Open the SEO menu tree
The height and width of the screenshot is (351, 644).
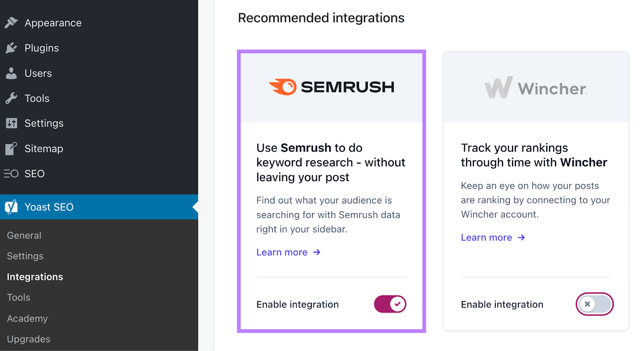click(34, 173)
